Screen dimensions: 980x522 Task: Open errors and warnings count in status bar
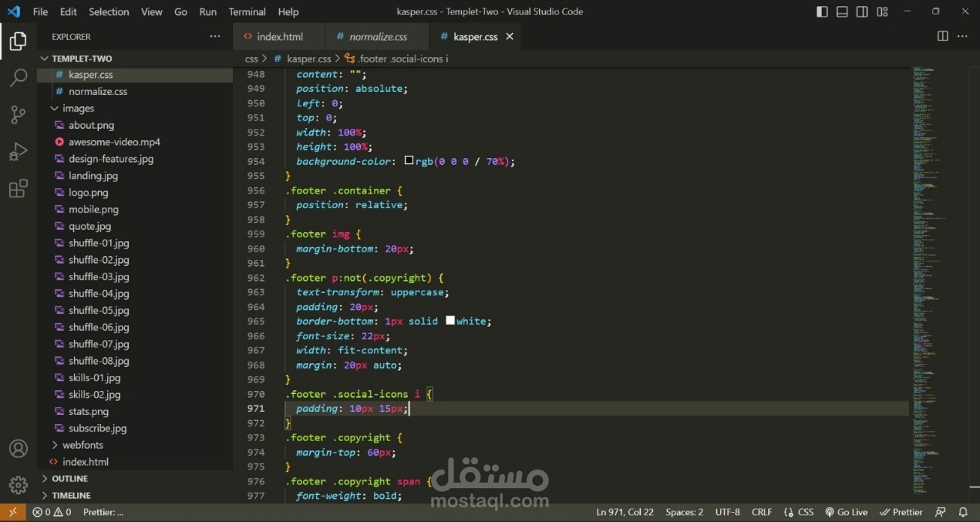tap(52, 512)
